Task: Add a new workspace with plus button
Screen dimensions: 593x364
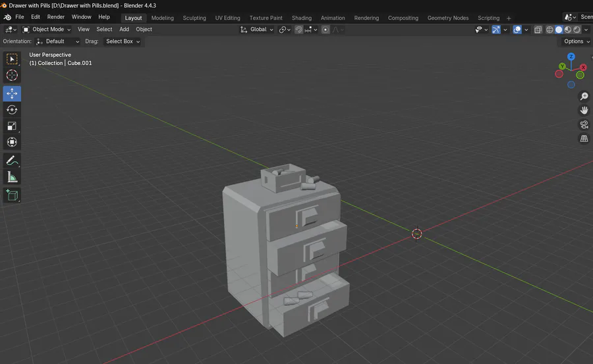Action: pyautogui.click(x=509, y=18)
